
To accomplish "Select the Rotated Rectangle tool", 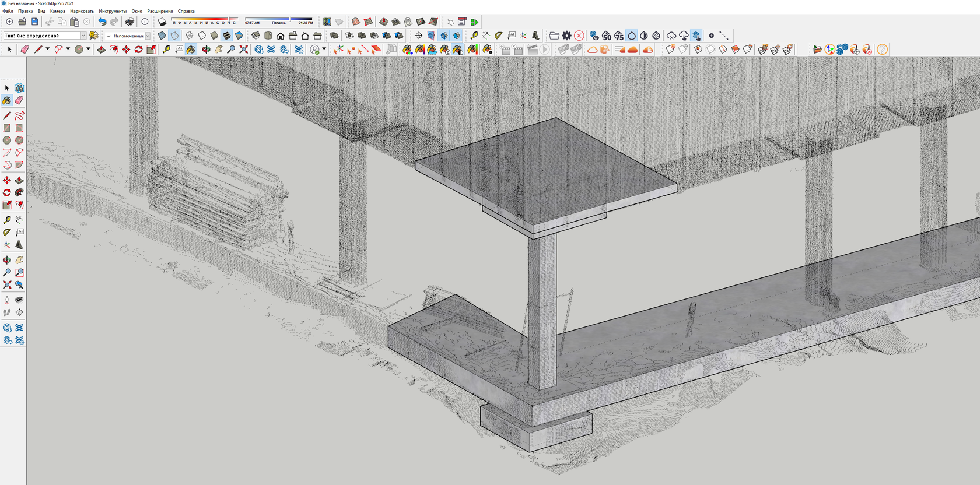I will point(19,128).
